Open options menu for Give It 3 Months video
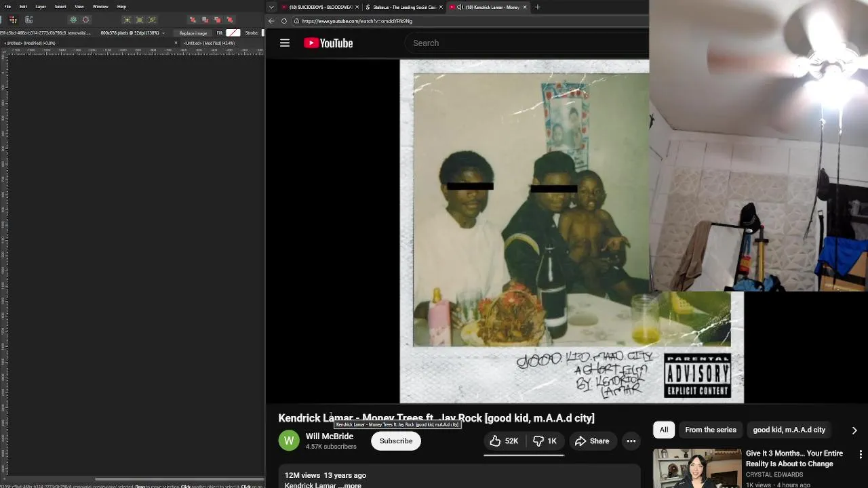 pyautogui.click(x=861, y=454)
